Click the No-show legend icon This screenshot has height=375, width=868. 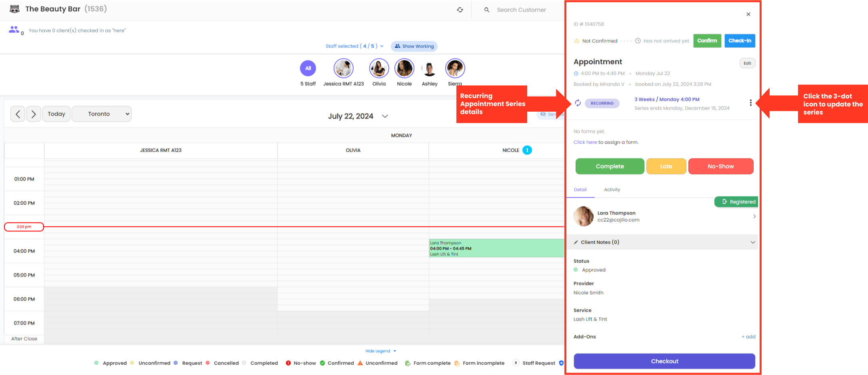pos(288,363)
